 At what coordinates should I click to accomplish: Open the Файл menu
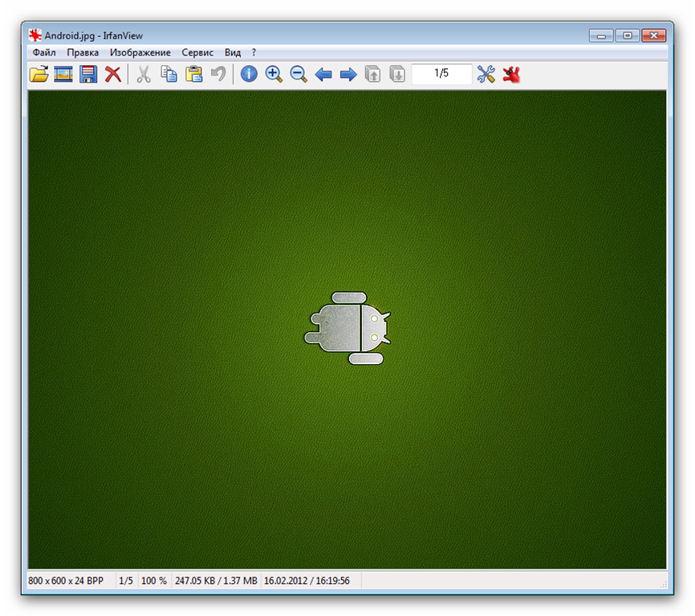44,52
